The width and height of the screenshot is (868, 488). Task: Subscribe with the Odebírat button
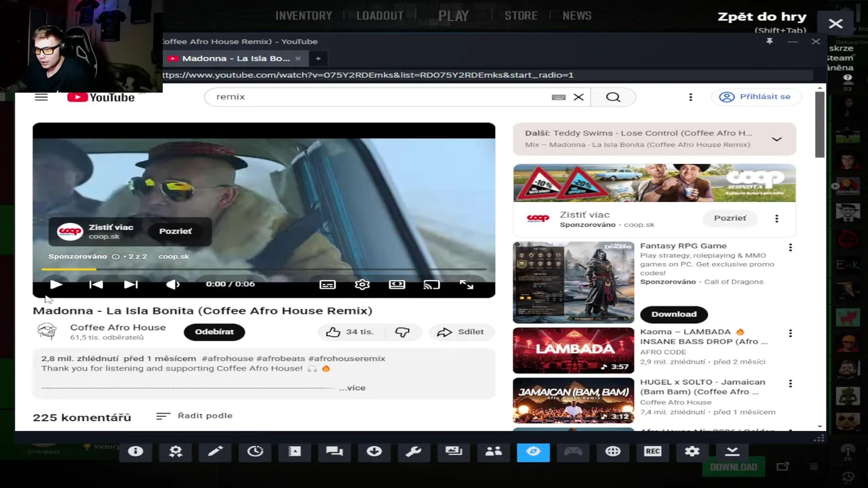click(214, 332)
